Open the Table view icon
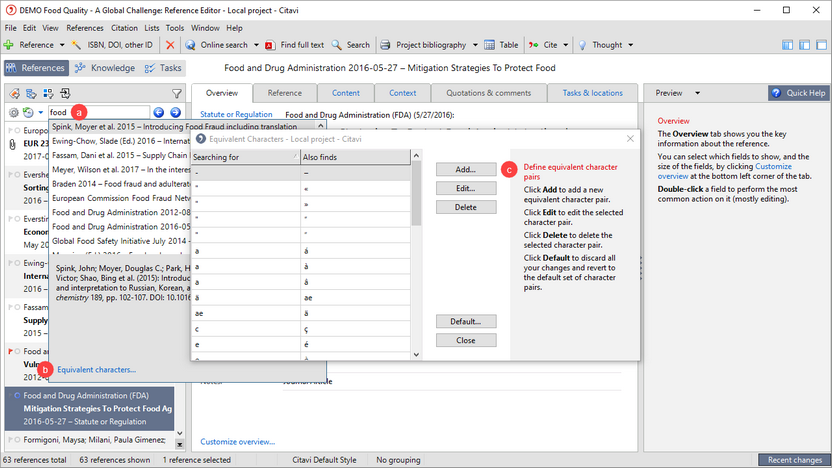832x468 pixels. tap(489, 45)
